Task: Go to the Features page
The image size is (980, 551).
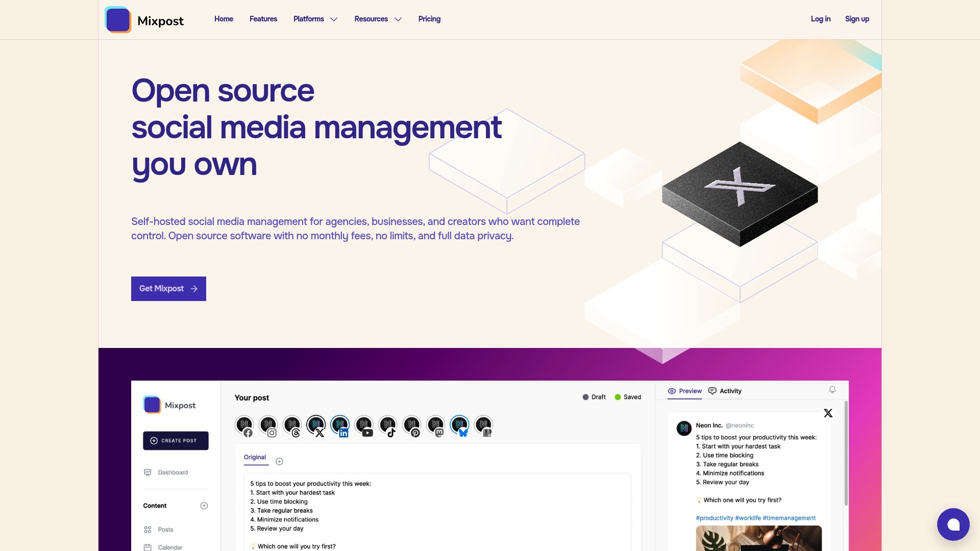Action: [x=263, y=19]
